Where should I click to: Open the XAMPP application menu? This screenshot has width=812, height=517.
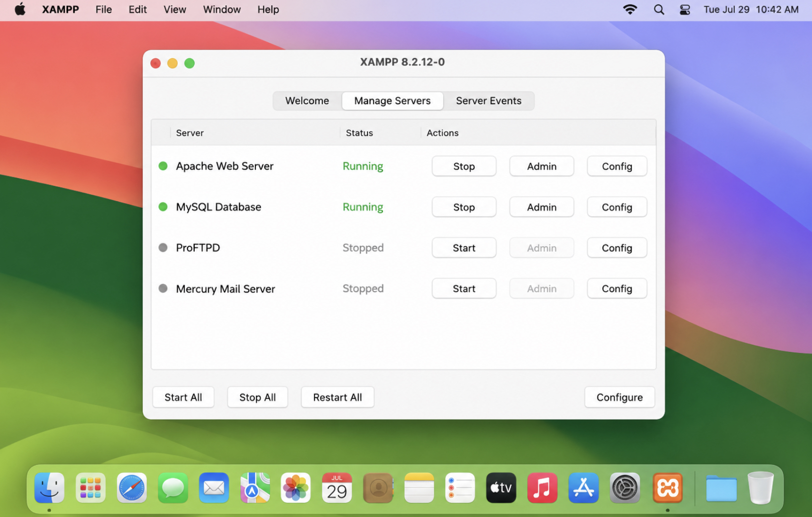tap(61, 9)
